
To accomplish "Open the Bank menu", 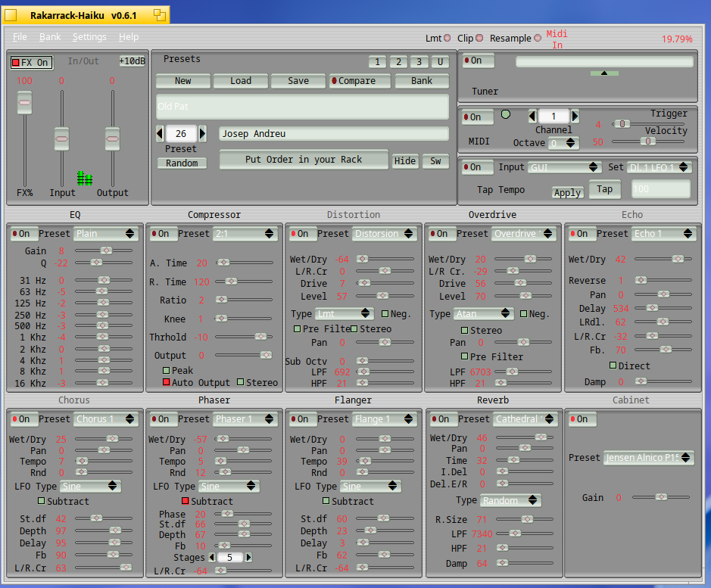I will (50, 37).
